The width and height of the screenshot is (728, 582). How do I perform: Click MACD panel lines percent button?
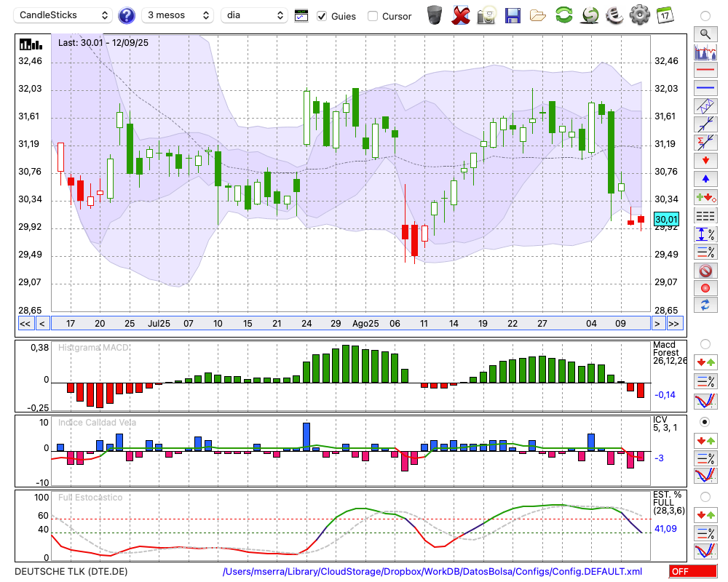pyautogui.click(x=705, y=381)
